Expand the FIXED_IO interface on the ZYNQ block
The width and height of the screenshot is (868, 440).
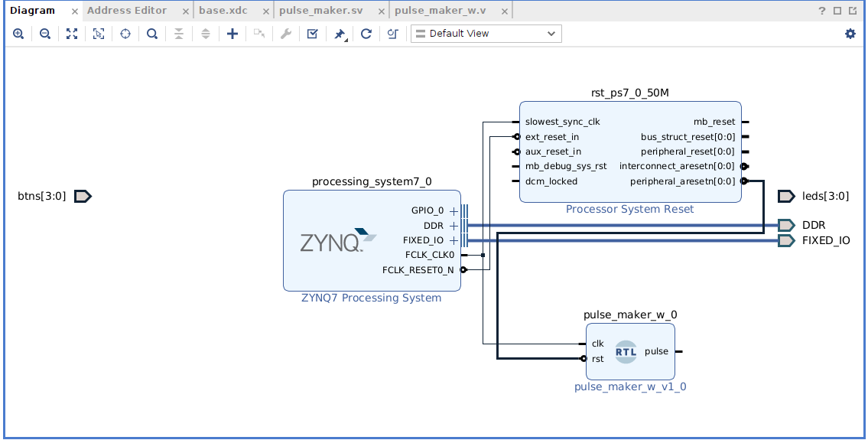coord(454,240)
